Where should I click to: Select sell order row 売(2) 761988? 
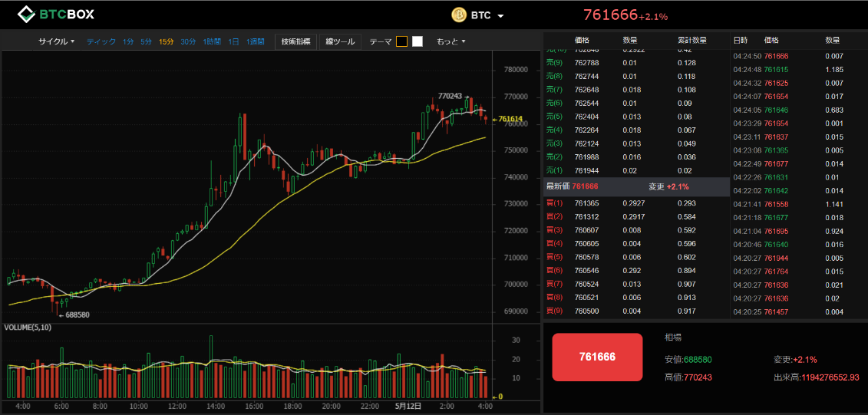coord(636,156)
